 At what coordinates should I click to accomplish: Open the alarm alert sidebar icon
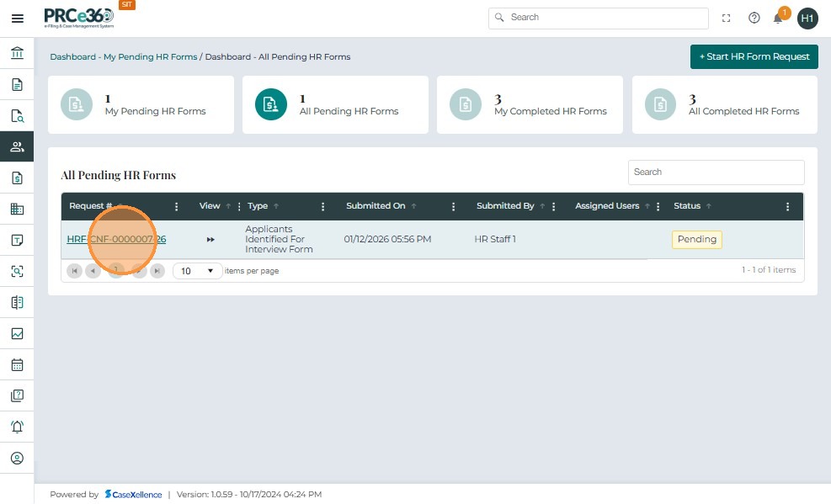click(x=17, y=427)
